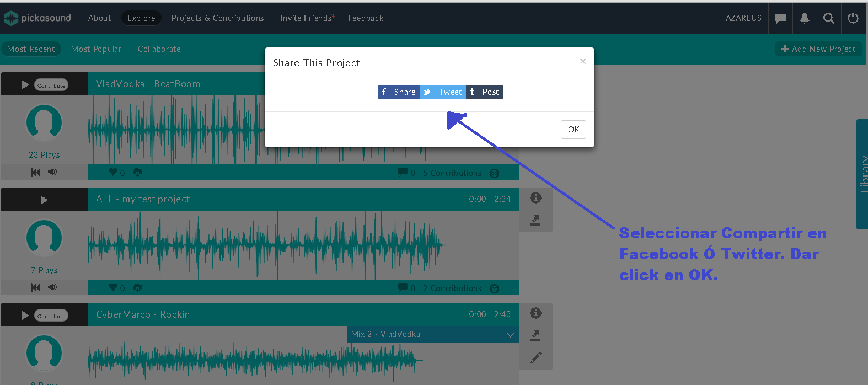
Task: Open comments on my test project
Action: point(403,287)
